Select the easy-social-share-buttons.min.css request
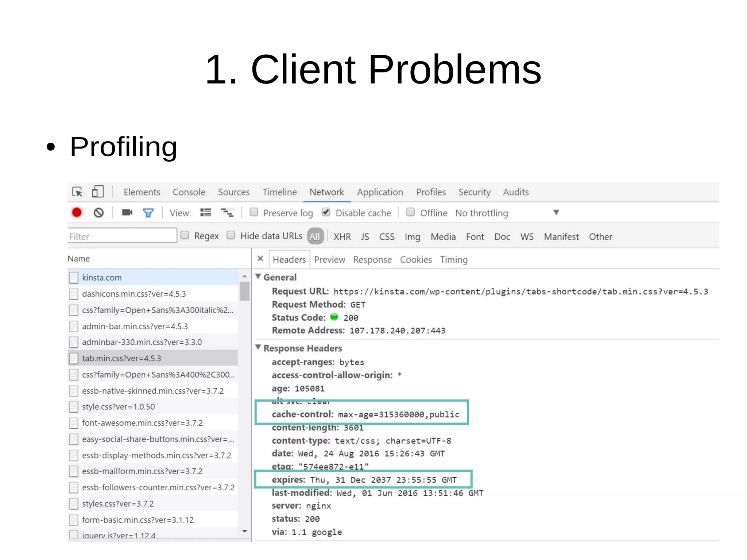Image resolution: width=747 pixels, height=560 pixels. point(153,439)
